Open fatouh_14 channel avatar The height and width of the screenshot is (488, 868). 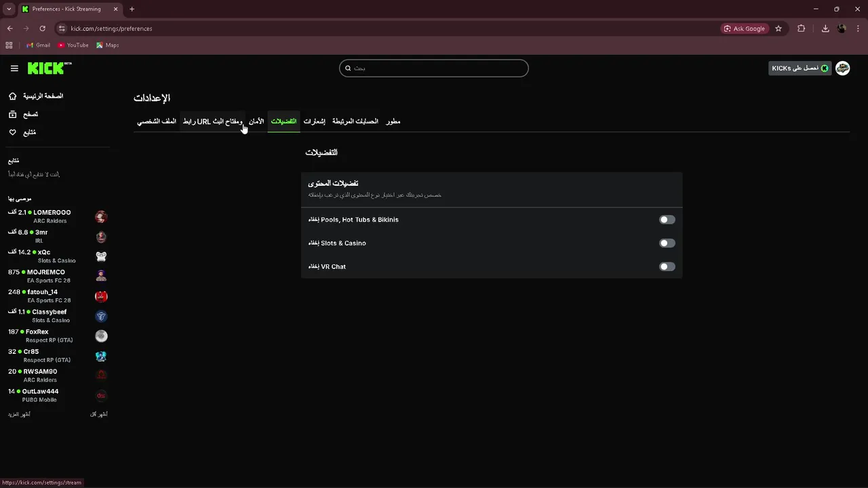click(101, 296)
